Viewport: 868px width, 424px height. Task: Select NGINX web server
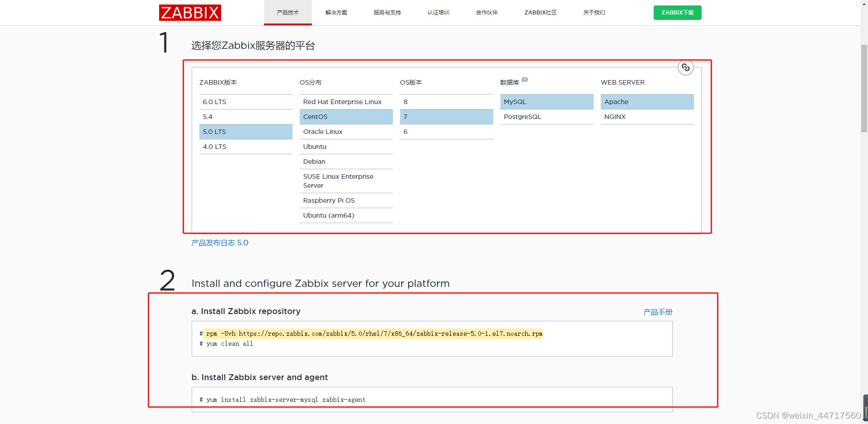[647, 117]
